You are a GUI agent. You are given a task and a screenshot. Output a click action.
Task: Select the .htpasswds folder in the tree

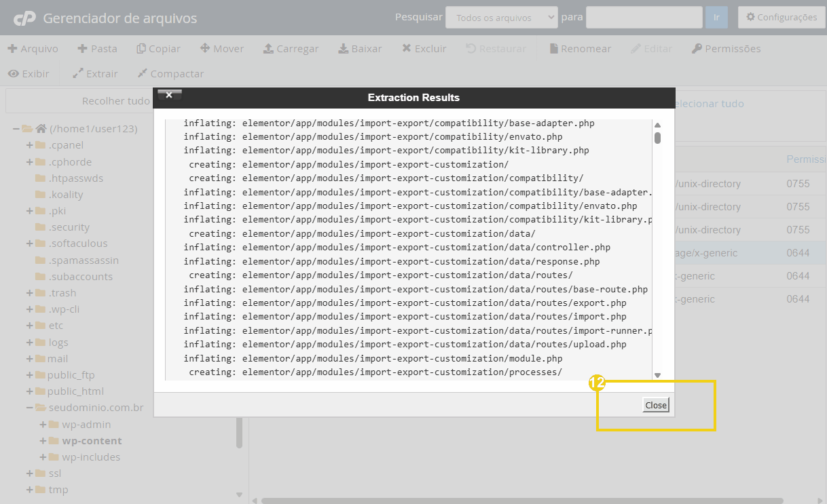pos(75,178)
